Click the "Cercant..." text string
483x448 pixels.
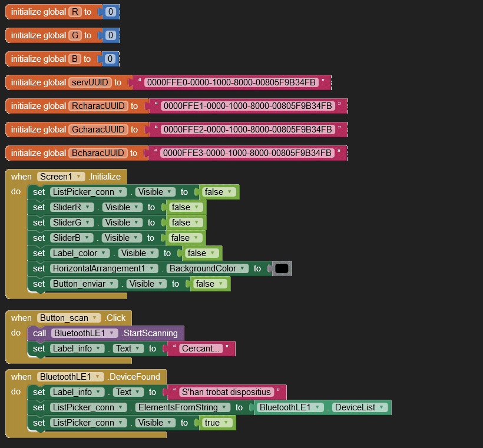tap(201, 349)
